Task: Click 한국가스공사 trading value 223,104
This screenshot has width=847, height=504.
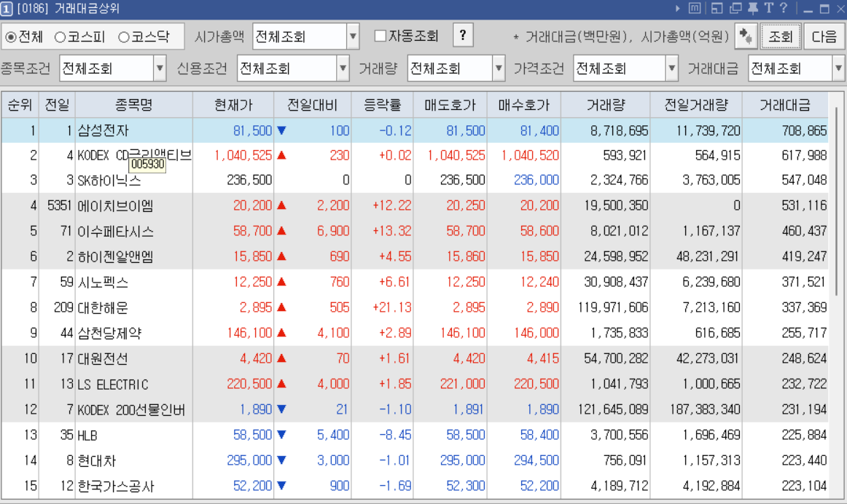Action: click(x=804, y=487)
